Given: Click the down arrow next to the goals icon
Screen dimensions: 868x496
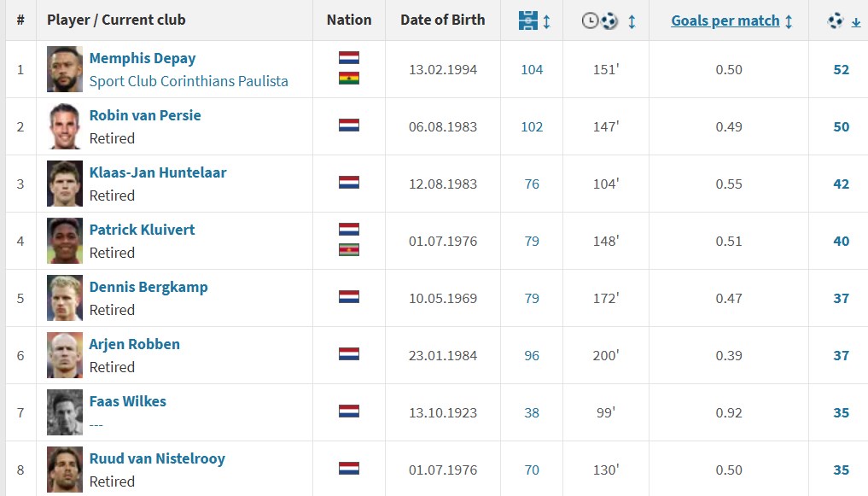Looking at the screenshot, I should click(x=856, y=22).
